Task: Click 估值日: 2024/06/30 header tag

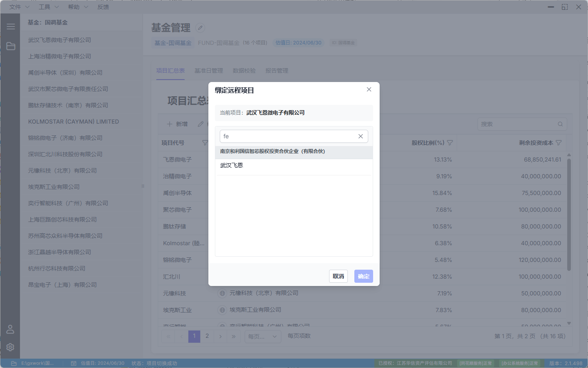Action: 298,43
